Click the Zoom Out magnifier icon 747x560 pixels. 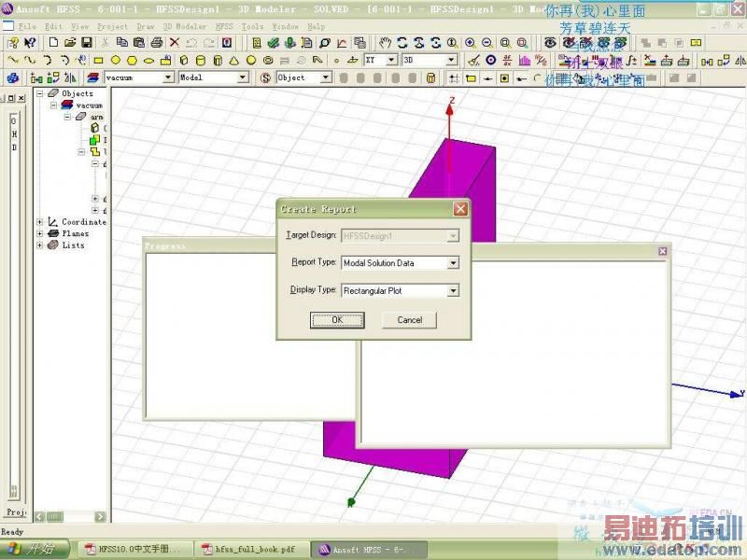486,43
